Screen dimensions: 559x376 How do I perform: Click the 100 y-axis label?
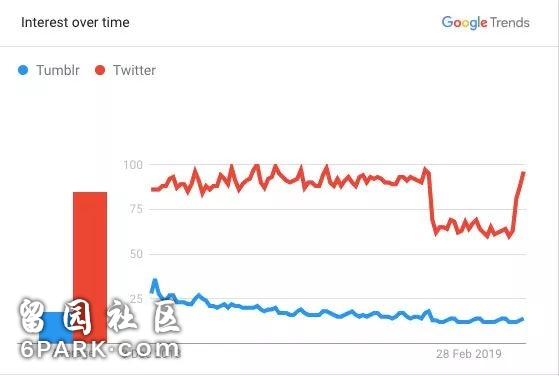point(133,165)
